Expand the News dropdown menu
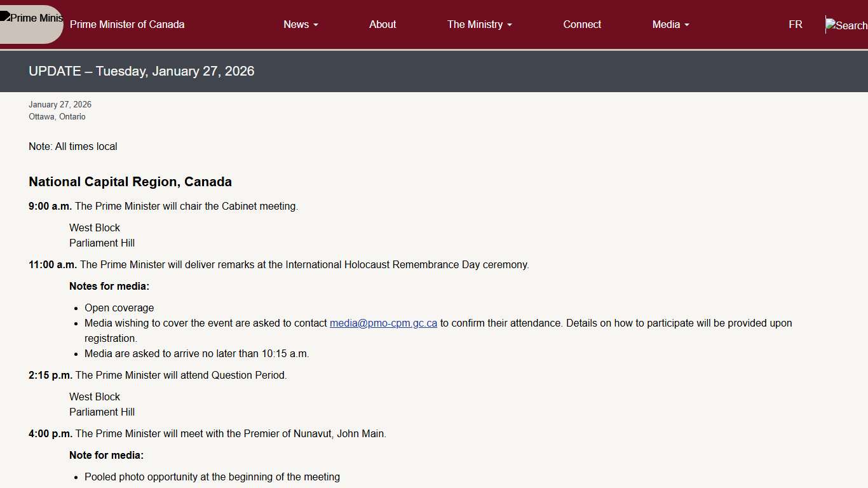 click(x=300, y=24)
